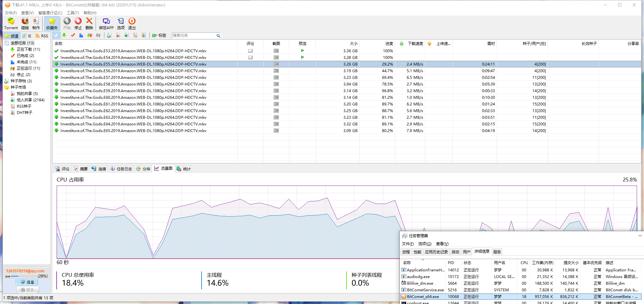Open 绑定APP device binding

[x=106, y=24]
